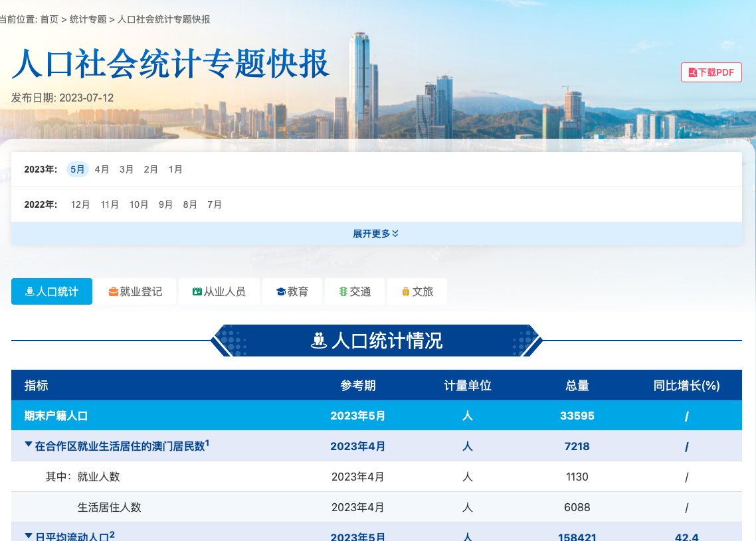Click the graduation cap icon for 教育

[x=280, y=291]
